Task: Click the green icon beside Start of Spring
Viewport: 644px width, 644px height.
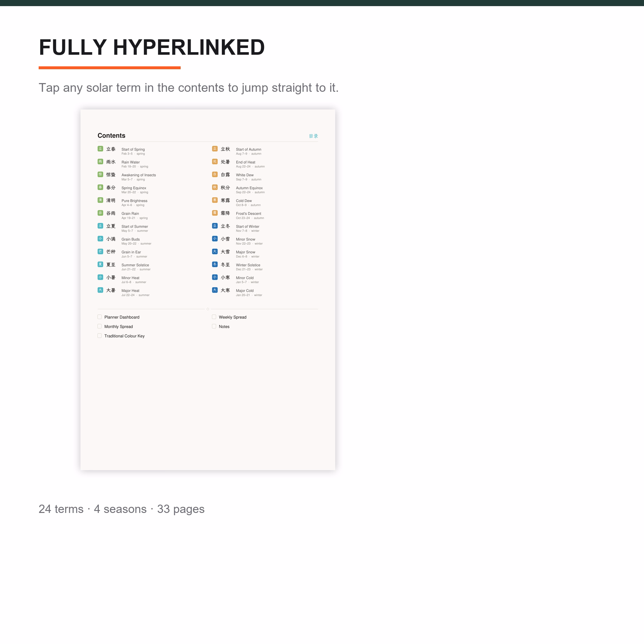Action: (100, 149)
